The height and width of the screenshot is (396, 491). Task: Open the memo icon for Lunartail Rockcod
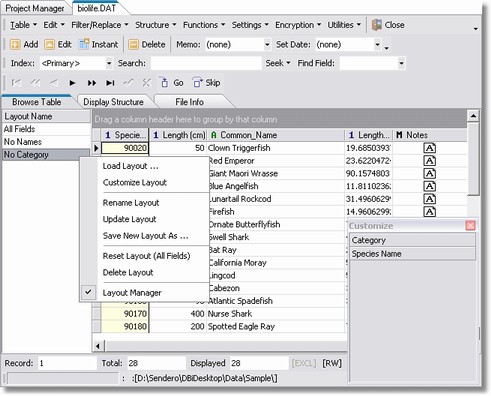point(430,199)
